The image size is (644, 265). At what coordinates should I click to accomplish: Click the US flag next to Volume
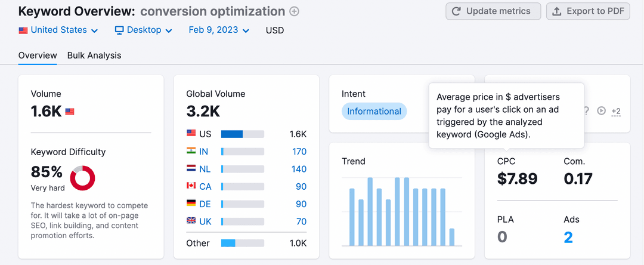[70, 111]
